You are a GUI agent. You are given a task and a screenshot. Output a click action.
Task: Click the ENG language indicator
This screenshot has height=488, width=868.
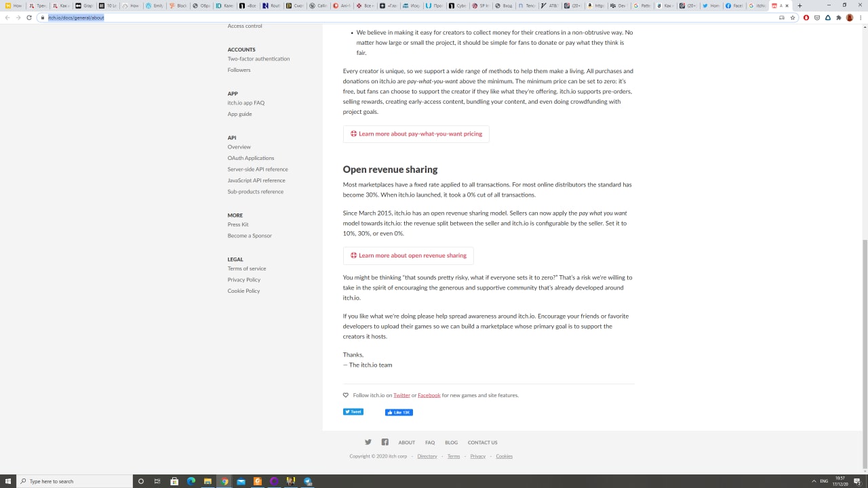(x=824, y=481)
